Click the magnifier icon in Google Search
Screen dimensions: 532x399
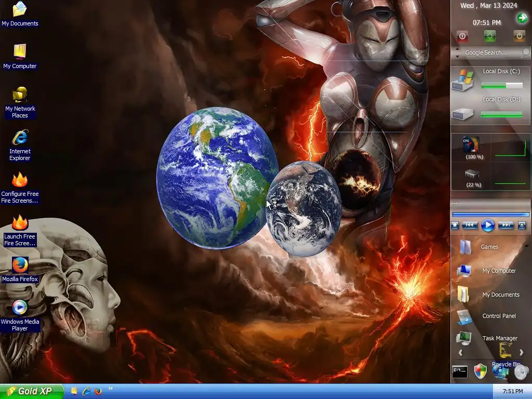click(525, 52)
